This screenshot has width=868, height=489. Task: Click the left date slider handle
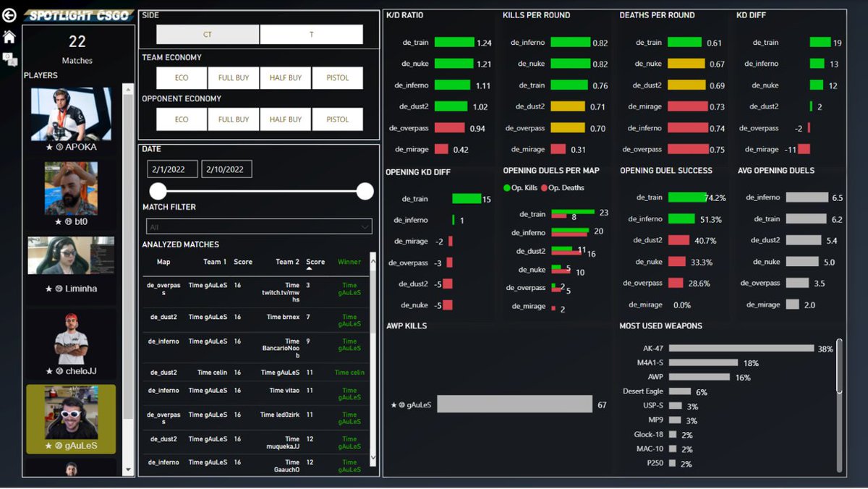coord(158,191)
